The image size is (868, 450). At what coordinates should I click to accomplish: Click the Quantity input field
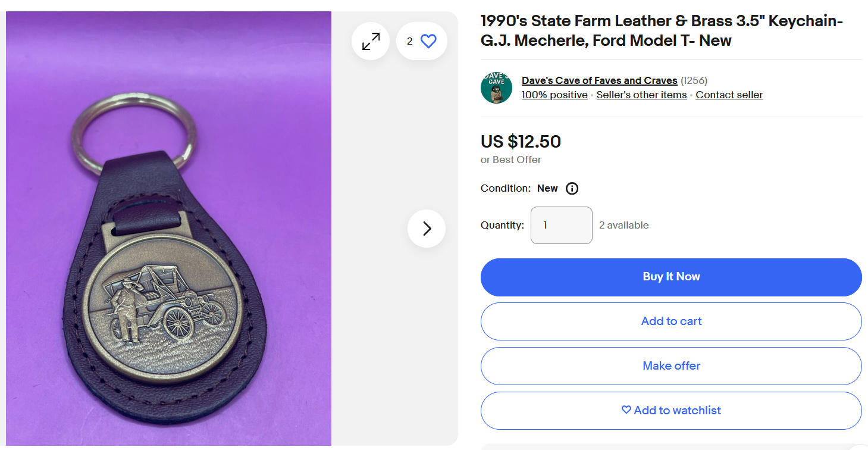(x=561, y=225)
